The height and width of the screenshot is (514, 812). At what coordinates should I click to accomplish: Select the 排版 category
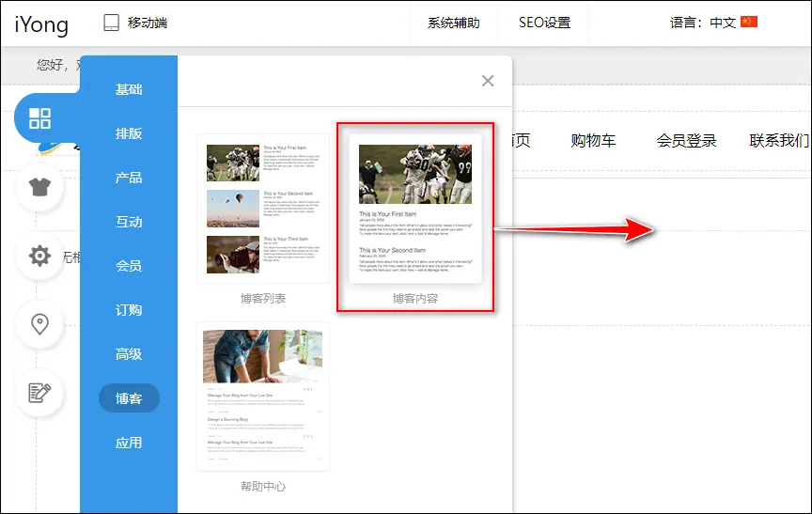coord(129,133)
